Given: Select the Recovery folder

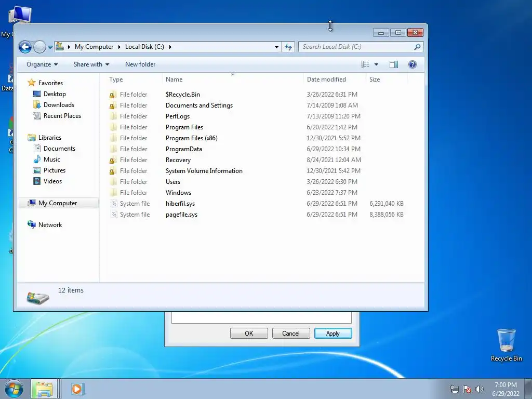Looking at the screenshot, I should coord(178,160).
